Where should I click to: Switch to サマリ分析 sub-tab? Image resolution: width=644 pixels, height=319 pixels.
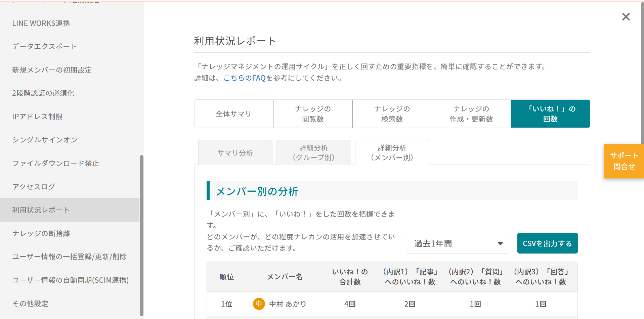click(x=235, y=153)
